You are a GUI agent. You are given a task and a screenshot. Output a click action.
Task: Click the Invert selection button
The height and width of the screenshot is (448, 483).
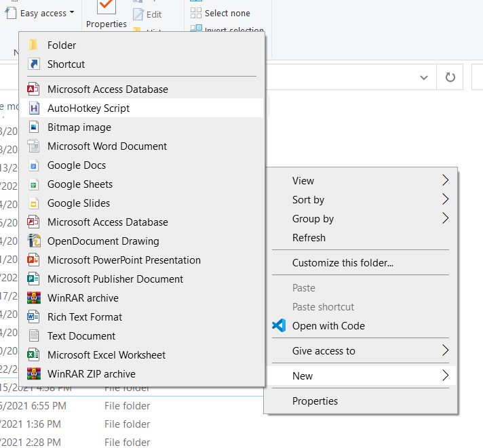(227, 29)
